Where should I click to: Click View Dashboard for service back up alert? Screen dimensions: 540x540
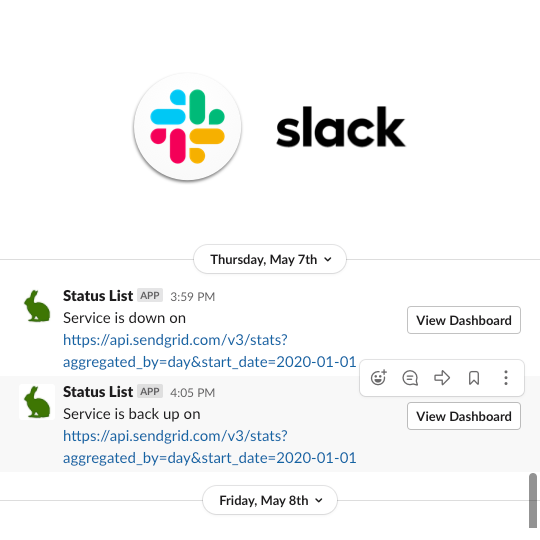(464, 416)
